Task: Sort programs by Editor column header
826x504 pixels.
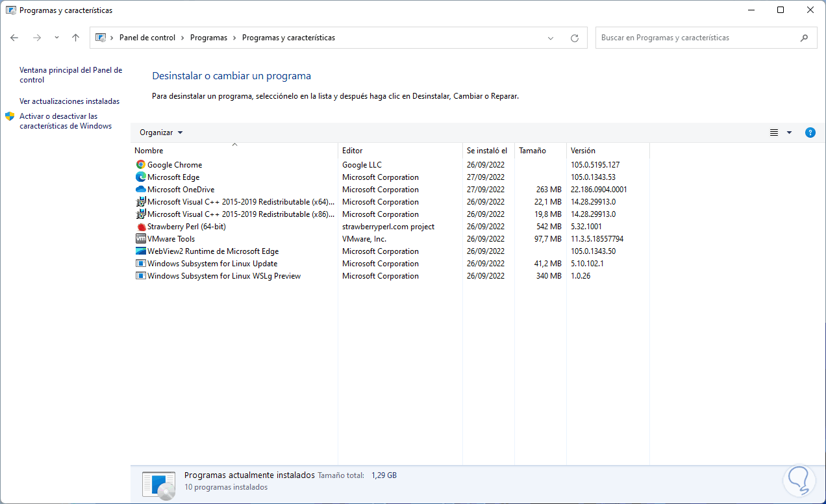Action: pos(353,151)
